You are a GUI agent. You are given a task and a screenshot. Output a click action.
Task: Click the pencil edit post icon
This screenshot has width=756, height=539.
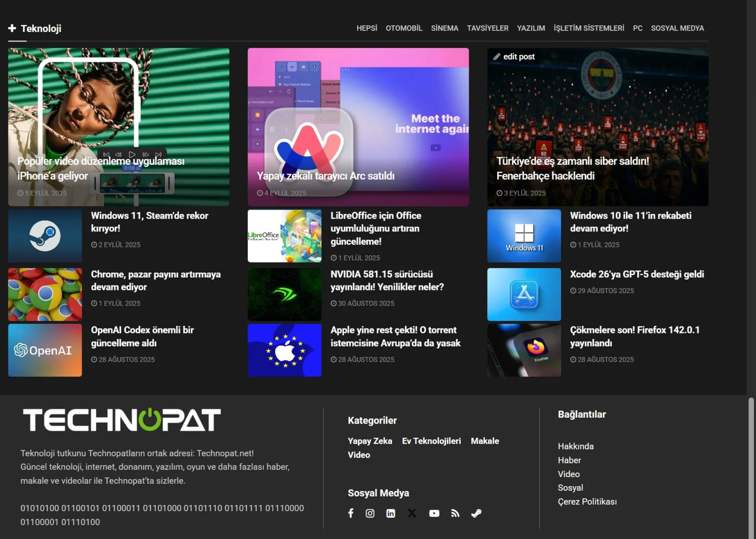497,56
